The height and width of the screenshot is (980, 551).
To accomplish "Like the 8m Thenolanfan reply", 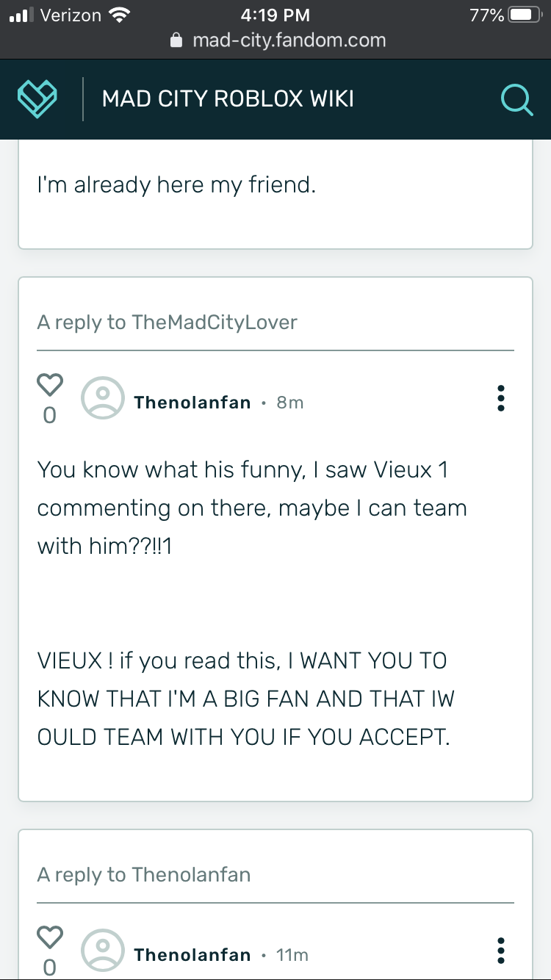I will pyautogui.click(x=50, y=384).
